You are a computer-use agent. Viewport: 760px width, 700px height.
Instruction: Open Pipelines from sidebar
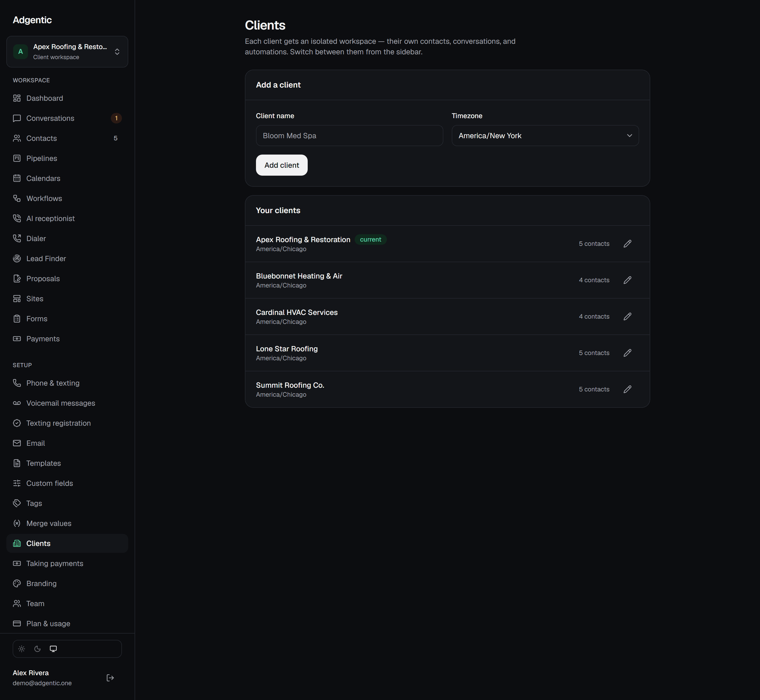tap(67, 158)
